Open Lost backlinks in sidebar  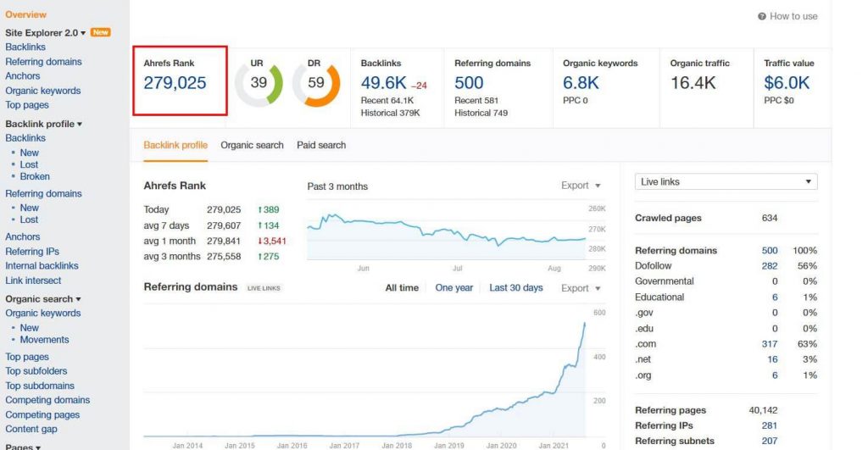[x=30, y=164]
